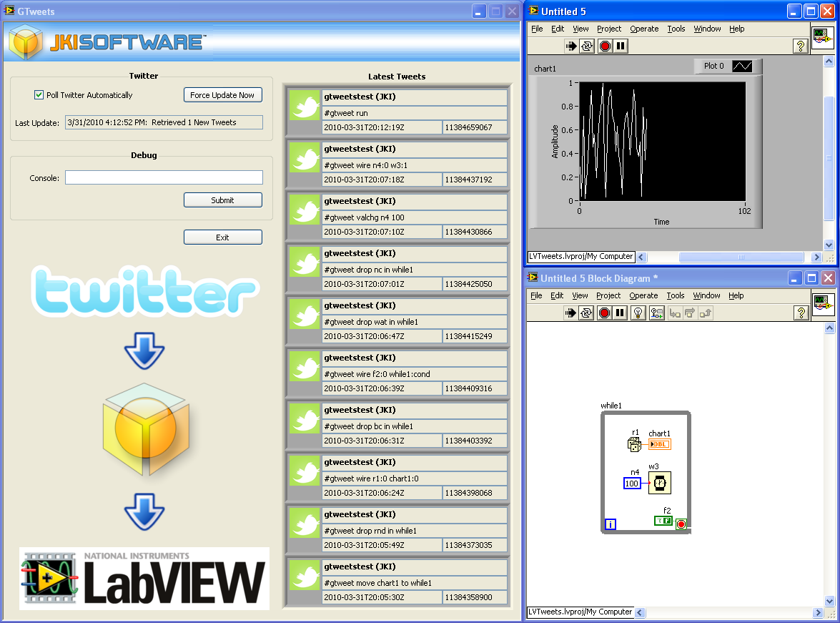Click the VI icon in Untitled 5 front panel
This screenshot has width=840, height=623.
tap(822, 37)
